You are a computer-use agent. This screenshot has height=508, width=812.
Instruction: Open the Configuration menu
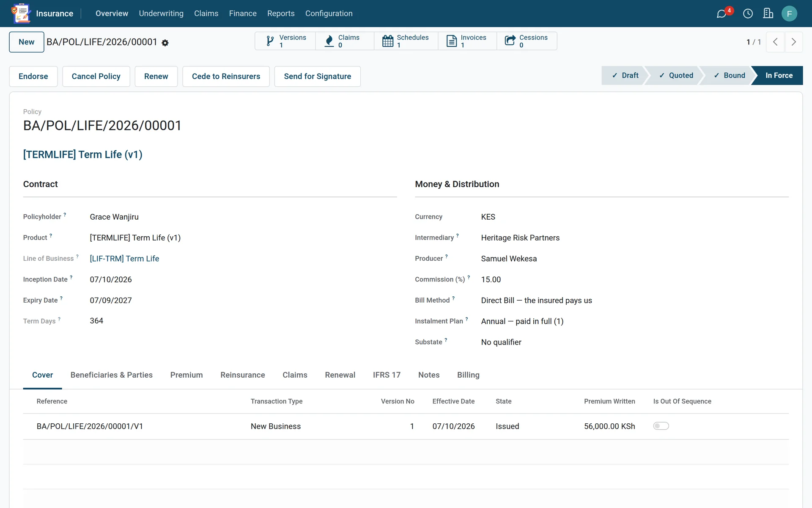(x=329, y=14)
